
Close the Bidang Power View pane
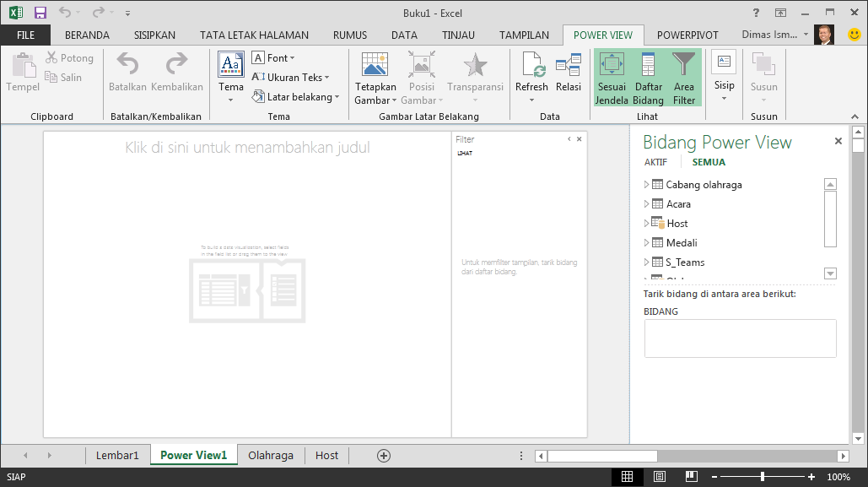[x=838, y=141]
